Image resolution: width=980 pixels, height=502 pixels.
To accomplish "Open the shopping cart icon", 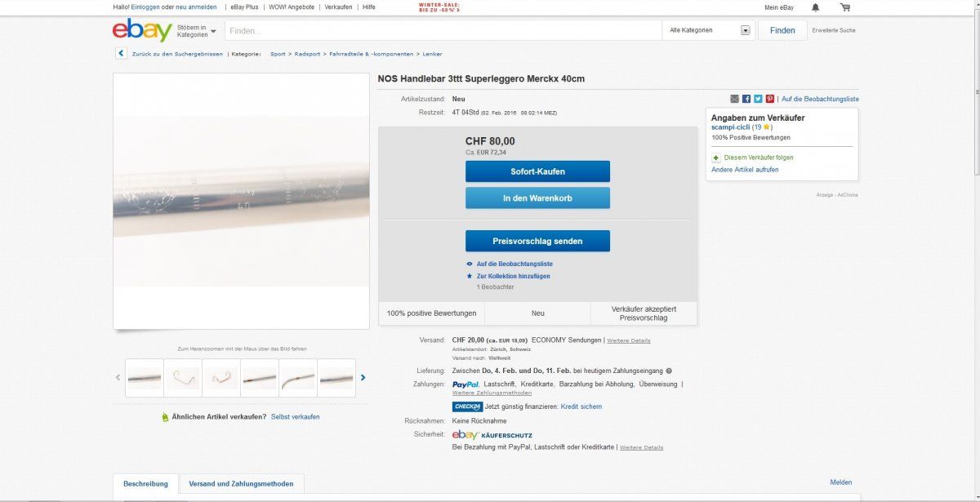I will point(844,7).
